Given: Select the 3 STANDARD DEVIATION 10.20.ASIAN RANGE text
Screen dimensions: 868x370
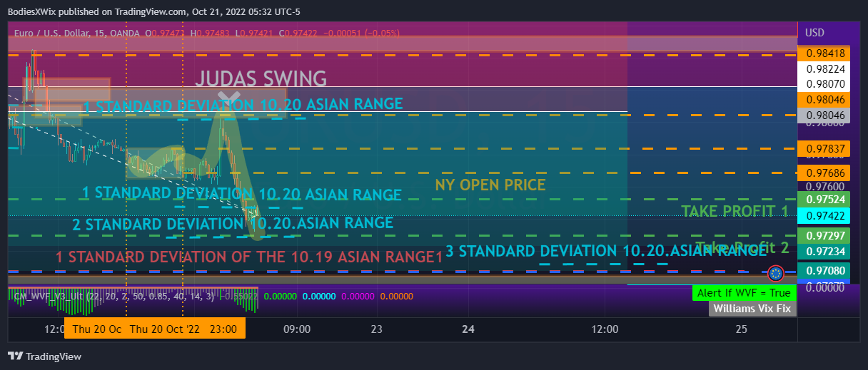Looking at the screenshot, I should 606,250.
